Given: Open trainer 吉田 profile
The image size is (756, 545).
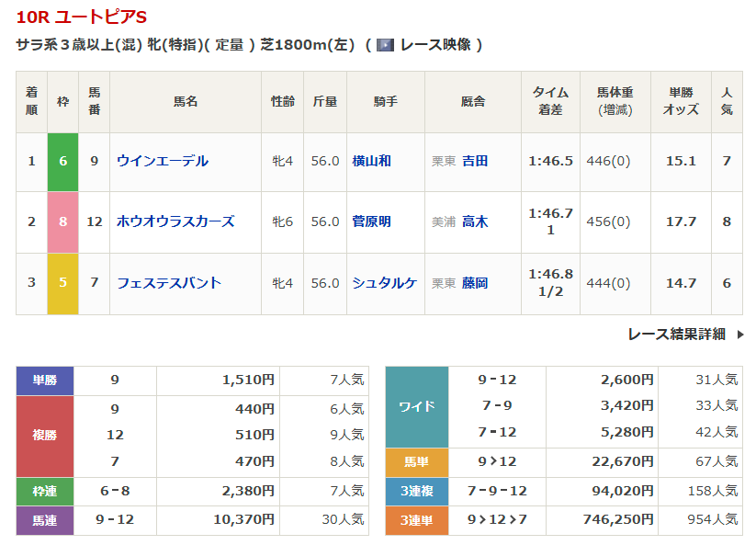Looking at the screenshot, I should coord(475,161).
